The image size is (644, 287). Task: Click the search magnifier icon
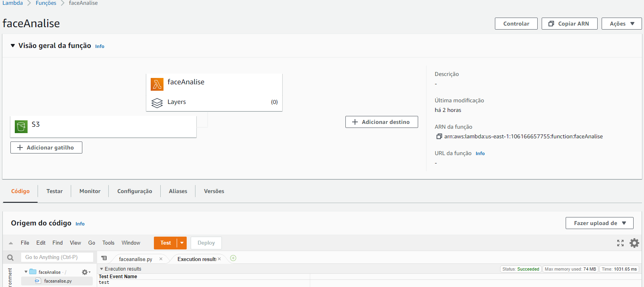(10, 258)
